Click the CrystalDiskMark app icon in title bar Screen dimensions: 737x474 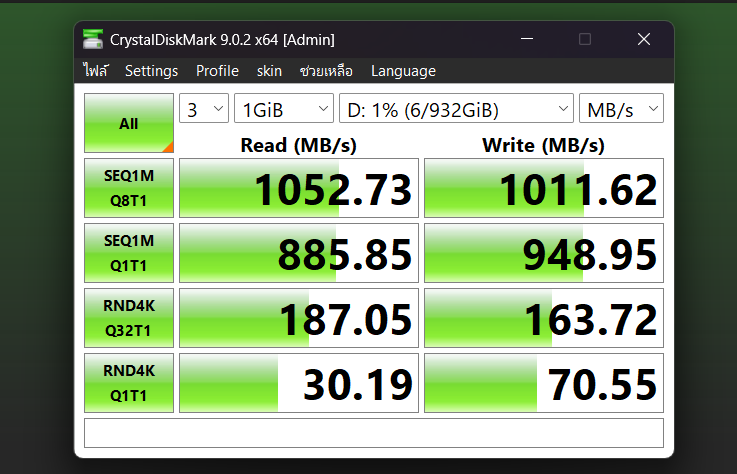tap(93, 39)
